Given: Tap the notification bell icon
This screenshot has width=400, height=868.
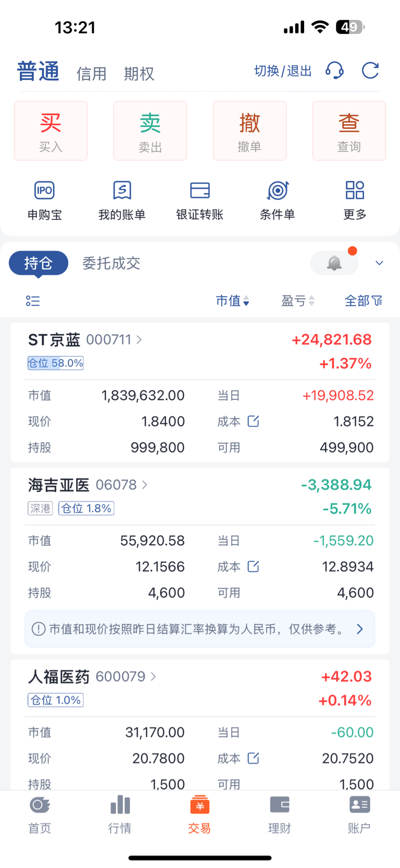Looking at the screenshot, I should [x=334, y=263].
